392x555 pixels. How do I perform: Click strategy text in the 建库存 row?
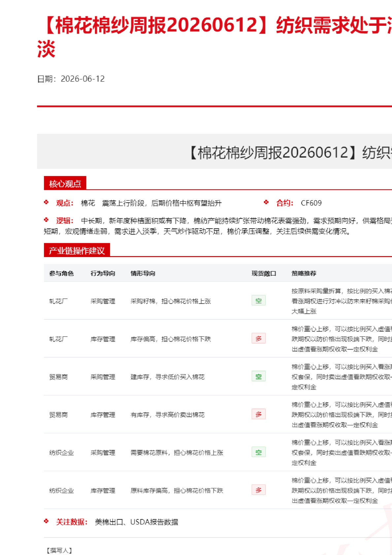[342, 377]
